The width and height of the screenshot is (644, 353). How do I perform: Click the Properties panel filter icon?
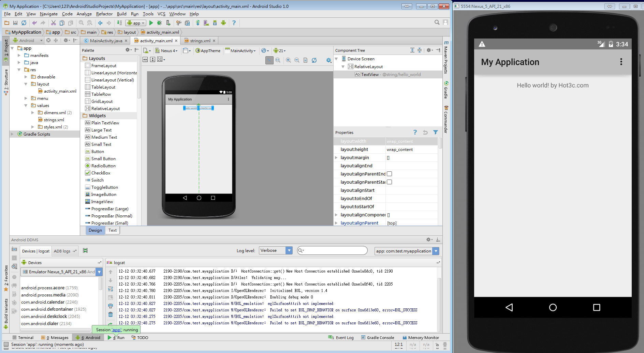point(435,133)
